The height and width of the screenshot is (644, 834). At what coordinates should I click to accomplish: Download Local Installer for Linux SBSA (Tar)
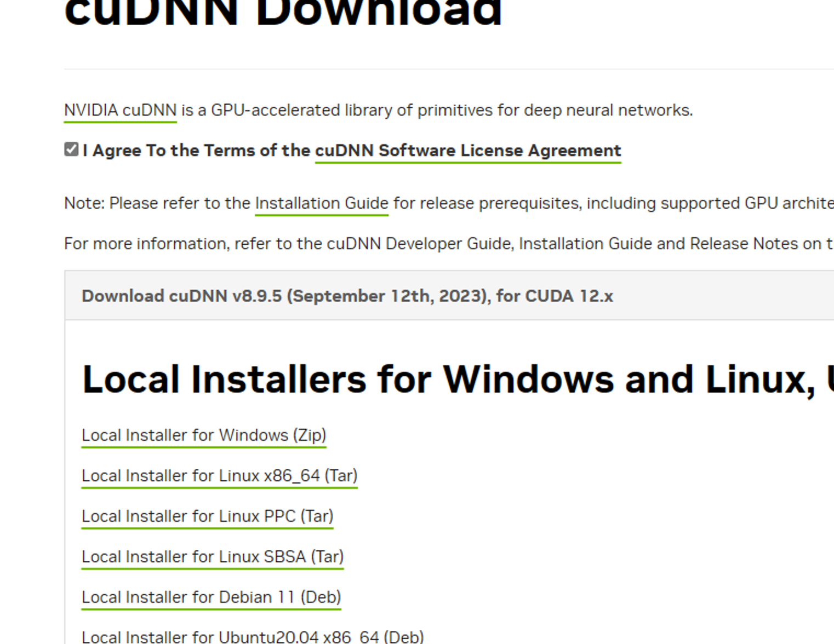tap(213, 557)
